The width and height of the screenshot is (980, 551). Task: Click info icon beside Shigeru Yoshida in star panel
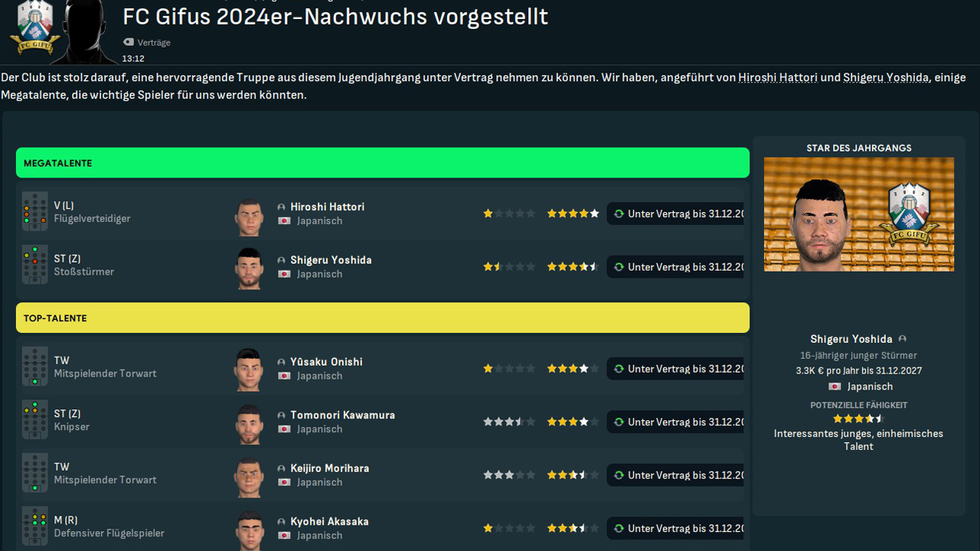[x=903, y=339]
